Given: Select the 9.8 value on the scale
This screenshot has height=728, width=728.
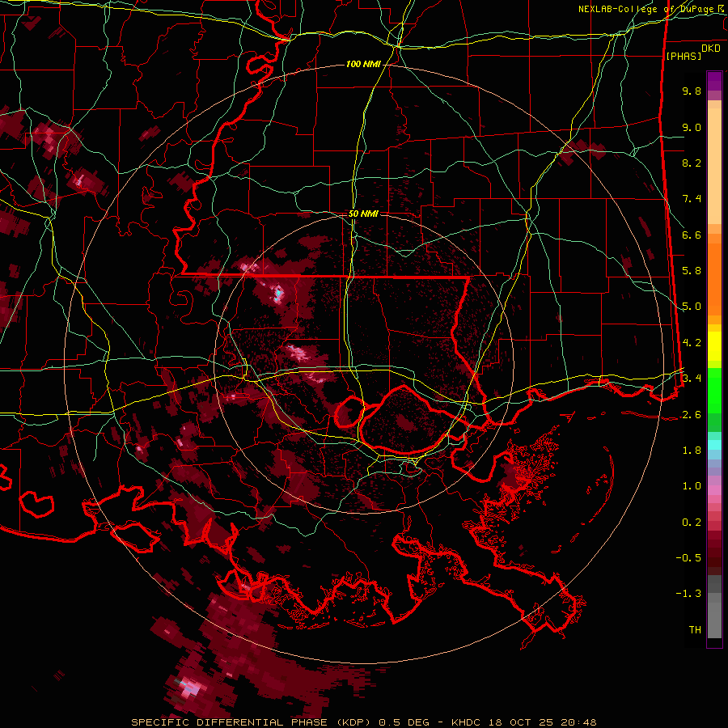Looking at the screenshot, I should tap(692, 91).
